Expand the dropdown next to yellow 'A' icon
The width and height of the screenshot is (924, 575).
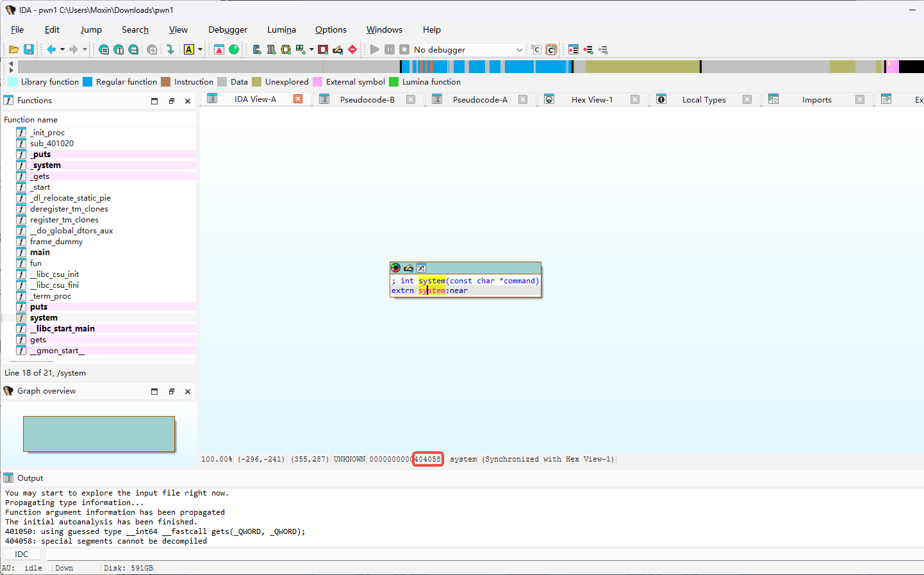coord(200,49)
